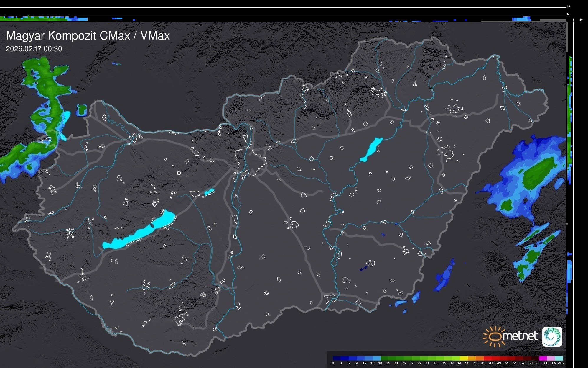Pick the red 45 dBZ legend swatch
Image resolution: width=588 pixels, height=368 pixels.
[487, 358]
